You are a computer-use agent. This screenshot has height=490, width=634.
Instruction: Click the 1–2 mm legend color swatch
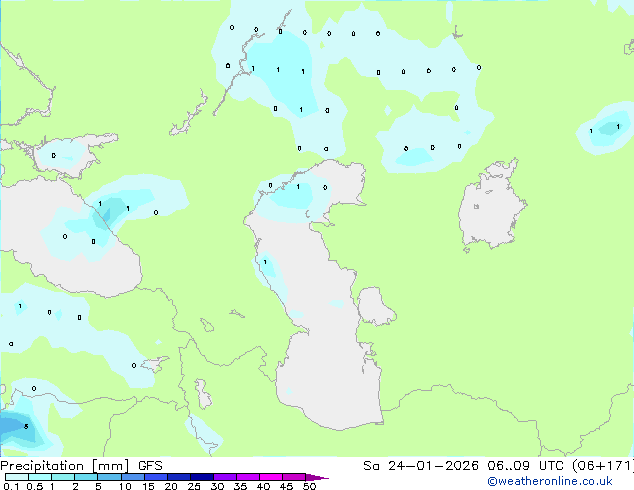63,477
